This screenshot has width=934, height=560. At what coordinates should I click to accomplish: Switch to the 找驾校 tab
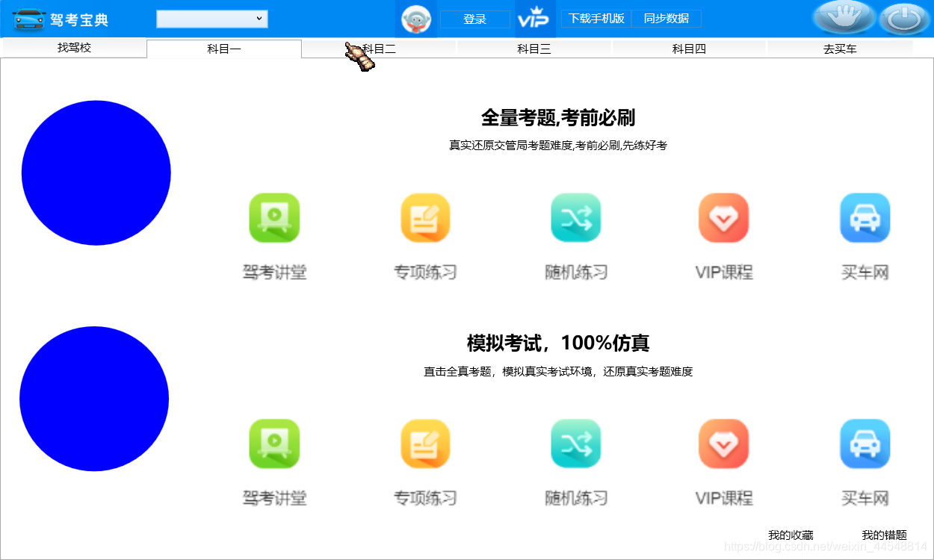coord(74,48)
